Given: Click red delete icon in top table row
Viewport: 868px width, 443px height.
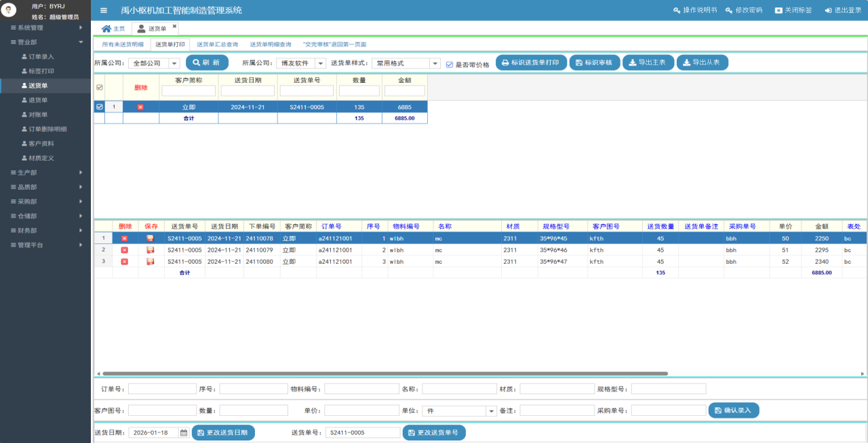Looking at the screenshot, I should pyautogui.click(x=140, y=107).
